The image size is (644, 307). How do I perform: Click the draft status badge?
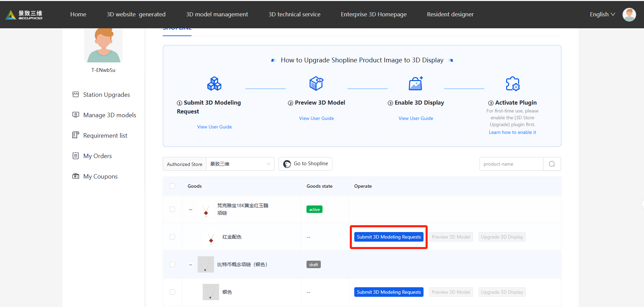[314, 264]
